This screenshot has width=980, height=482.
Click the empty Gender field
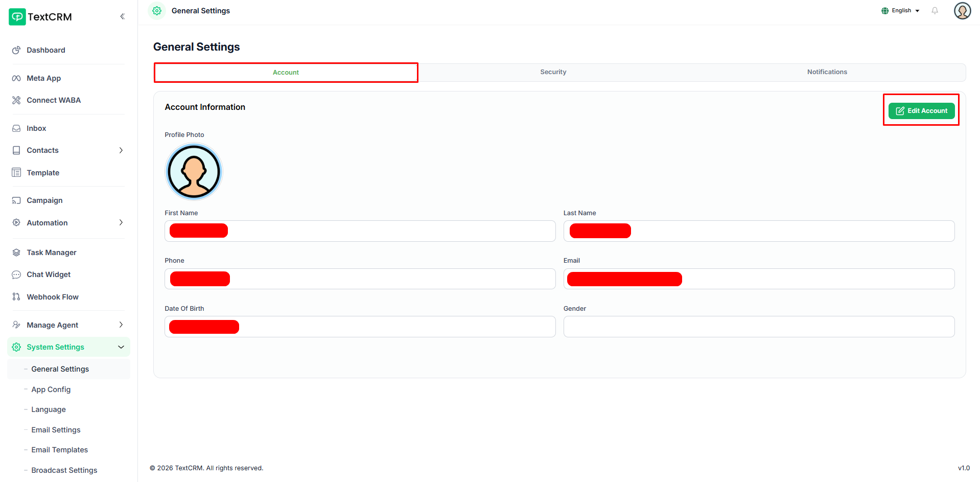click(x=759, y=327)
